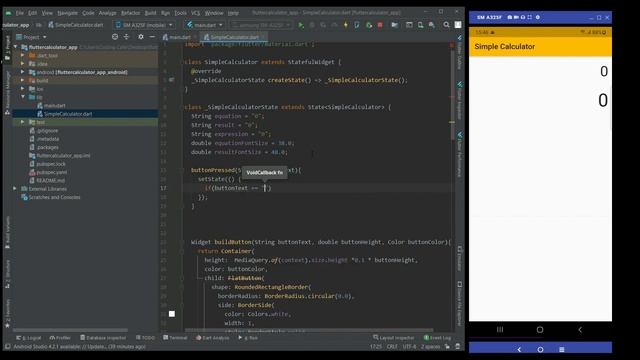Trigger Flutter hot reload lightning icon
Screen dimensions: 640x360
(x=346, y=25)
